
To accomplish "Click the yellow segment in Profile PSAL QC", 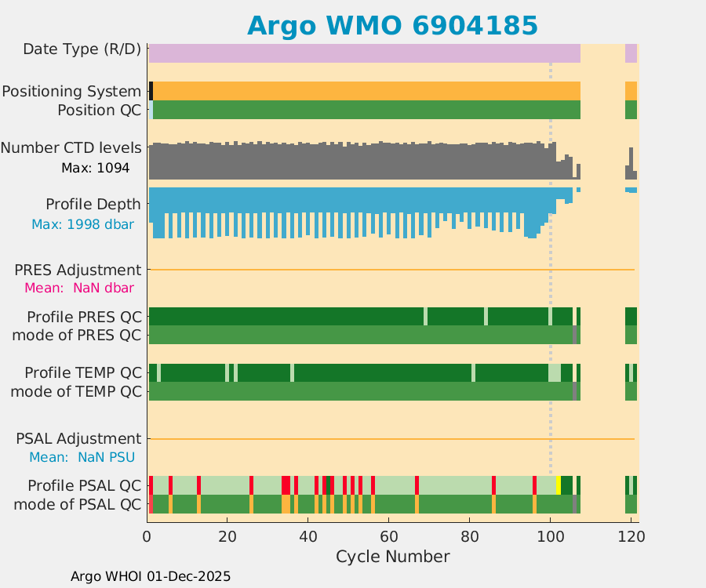I will 559,485.
